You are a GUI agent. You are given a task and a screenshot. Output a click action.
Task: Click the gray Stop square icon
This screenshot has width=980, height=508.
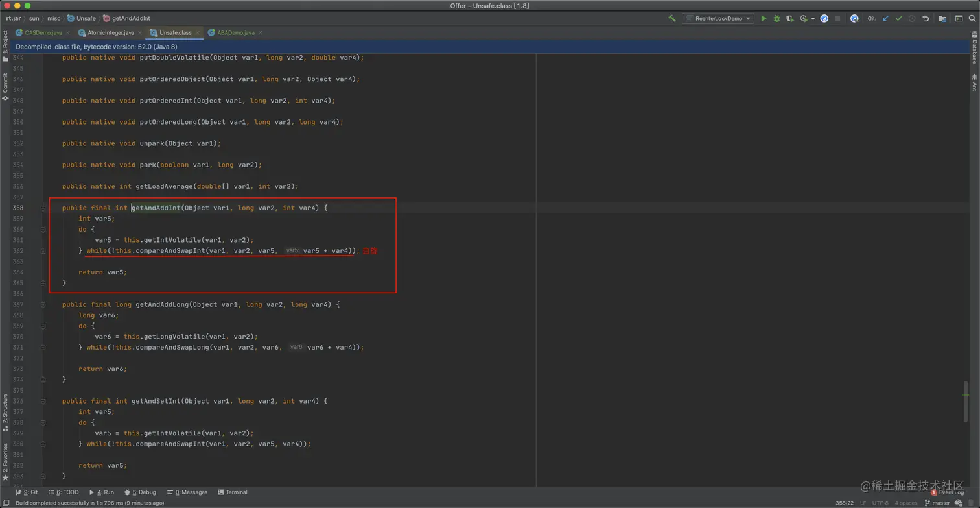837,18
